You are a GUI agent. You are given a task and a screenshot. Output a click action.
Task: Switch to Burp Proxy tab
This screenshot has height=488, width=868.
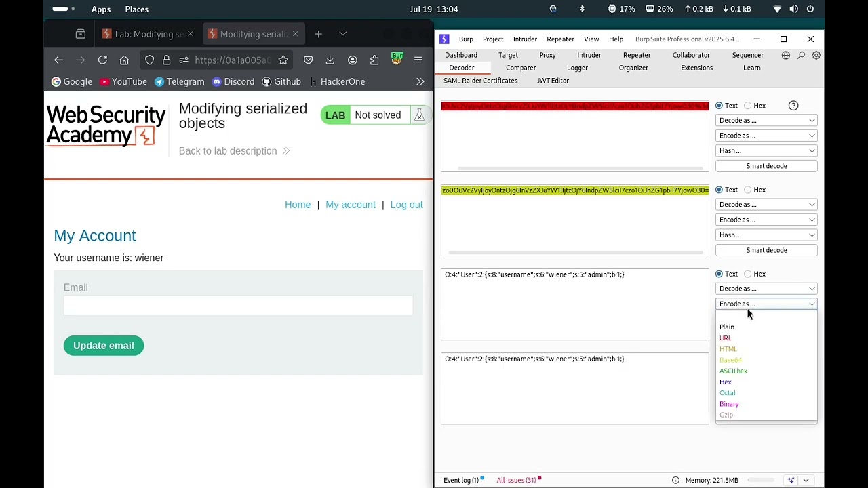[547, 55]
